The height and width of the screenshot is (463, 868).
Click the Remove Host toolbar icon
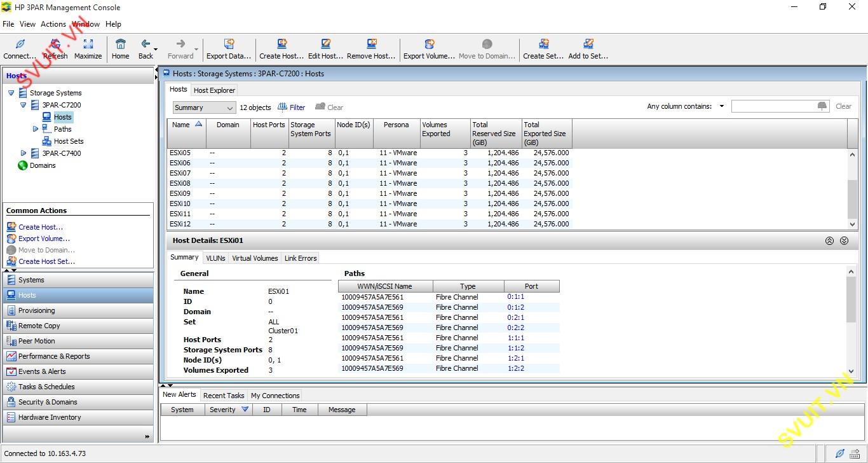[372, 44]
